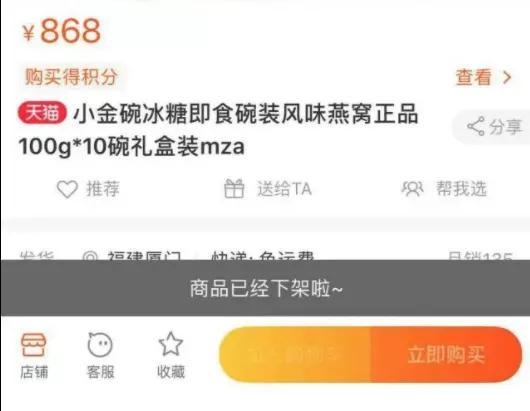The width and height of the screenshot is (530, 411).
Task: Tap the faded add-to-cart yellow button
Action: click(295, 355)
